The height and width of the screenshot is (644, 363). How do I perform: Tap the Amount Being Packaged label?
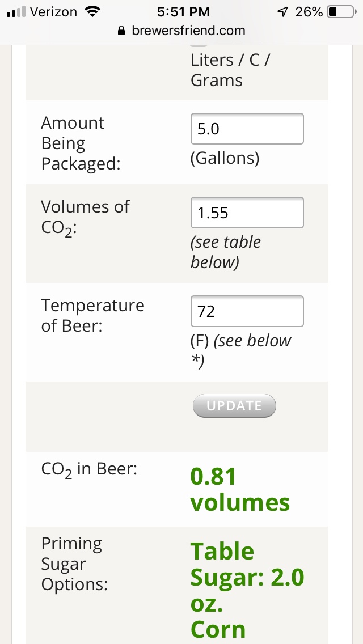[81, 143]
